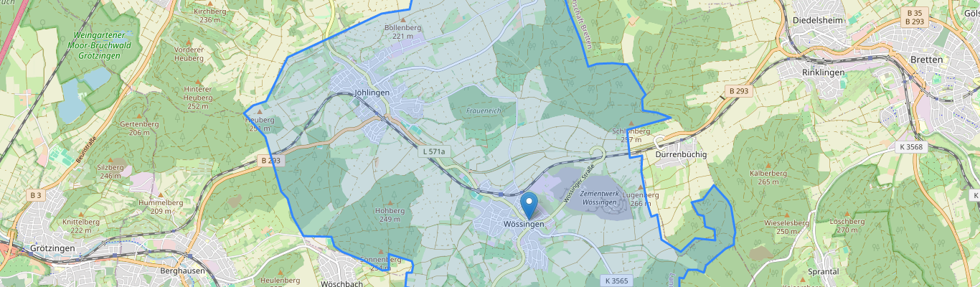Click the Bretten town label
Screen dimensions: 980x287
point(926,60)
